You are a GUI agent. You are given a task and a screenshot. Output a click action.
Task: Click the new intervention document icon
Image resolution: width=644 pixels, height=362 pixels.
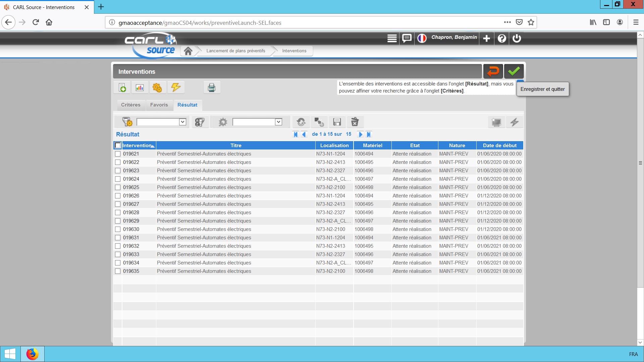(x=122, y=88)
